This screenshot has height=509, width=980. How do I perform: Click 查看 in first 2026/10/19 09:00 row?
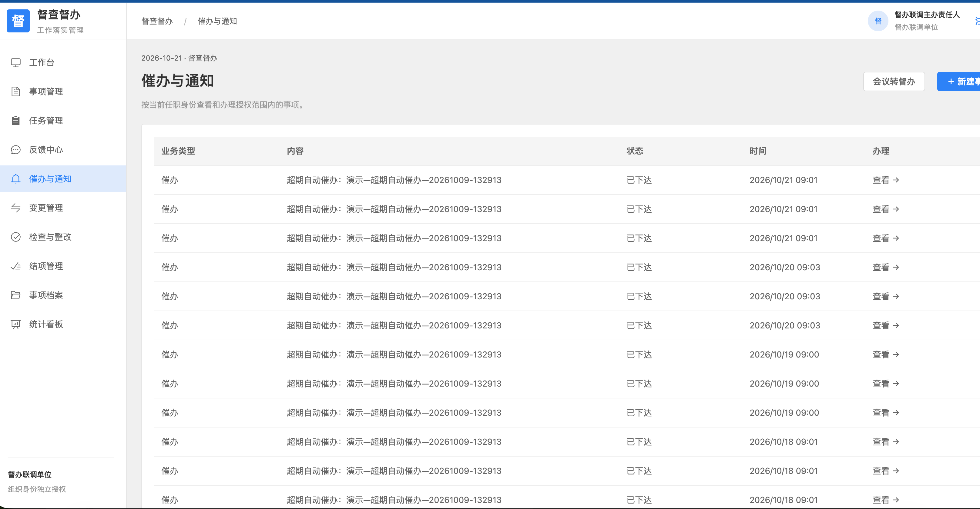885,355
